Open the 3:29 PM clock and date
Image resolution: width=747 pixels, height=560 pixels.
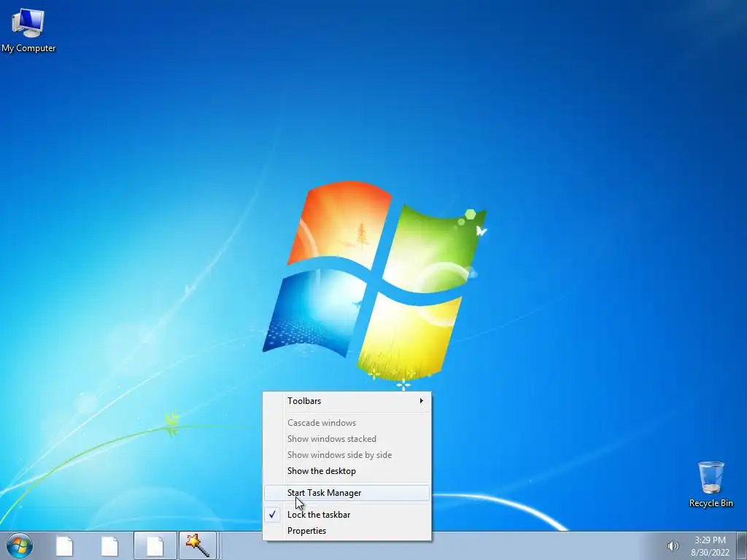[710, 546]
